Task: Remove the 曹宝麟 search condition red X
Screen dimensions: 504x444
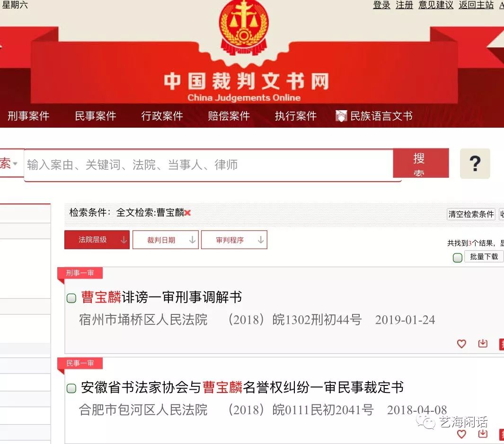Action: [x=188, y=213]
